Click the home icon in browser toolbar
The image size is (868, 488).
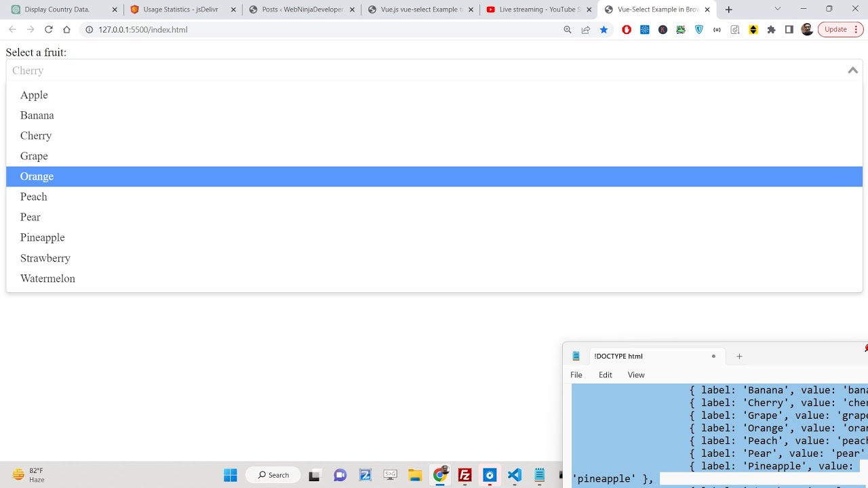[66, 30]
